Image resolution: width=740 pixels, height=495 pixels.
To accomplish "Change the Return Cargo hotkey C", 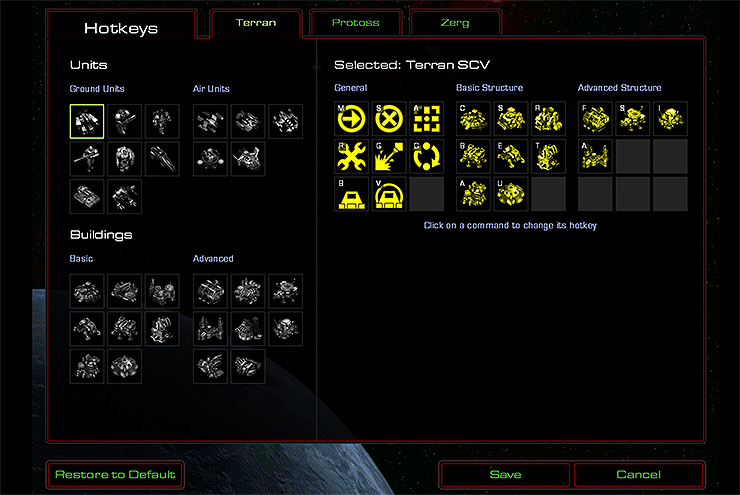I will [427, 156].
